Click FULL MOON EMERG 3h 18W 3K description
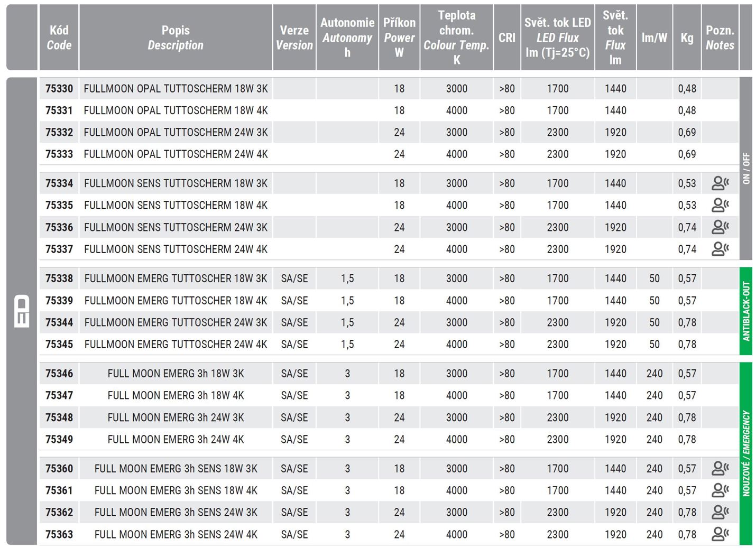 (x=176, y=374)
